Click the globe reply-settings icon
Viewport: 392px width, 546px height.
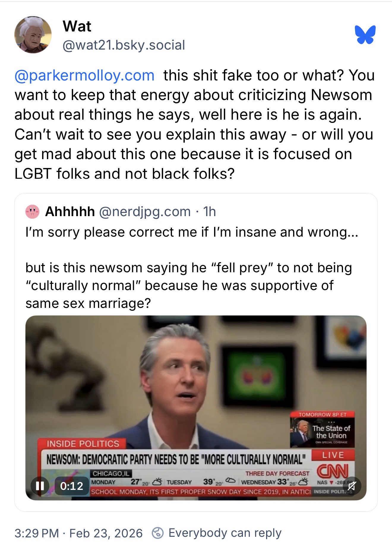tap(158, 533)
